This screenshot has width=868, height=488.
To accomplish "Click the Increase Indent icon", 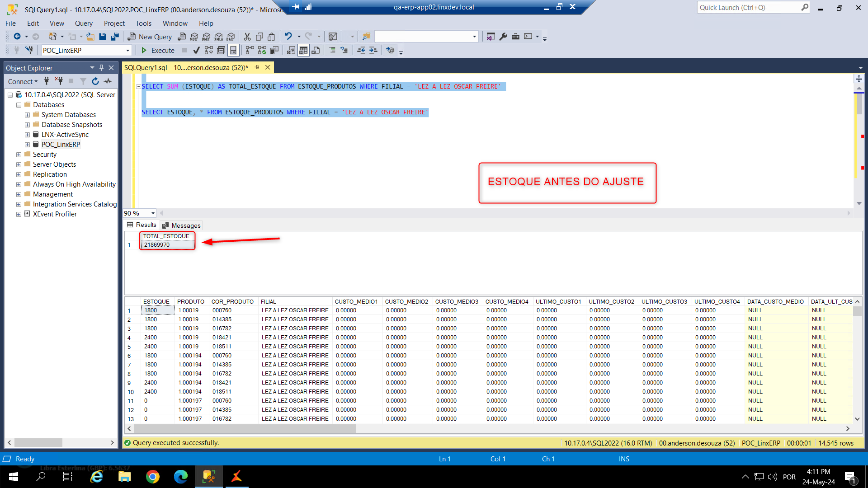I will click(x=373, y=50).
